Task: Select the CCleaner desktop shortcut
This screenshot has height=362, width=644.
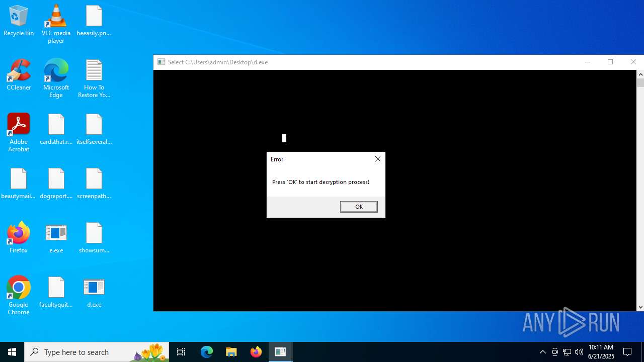Action: pyautogui.click(x=19, y=75)
